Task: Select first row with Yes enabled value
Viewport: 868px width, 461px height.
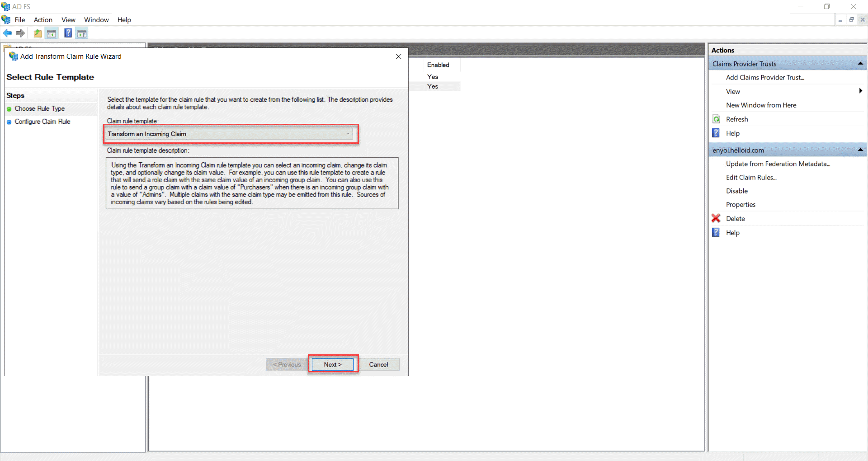Action: (433, 76)
